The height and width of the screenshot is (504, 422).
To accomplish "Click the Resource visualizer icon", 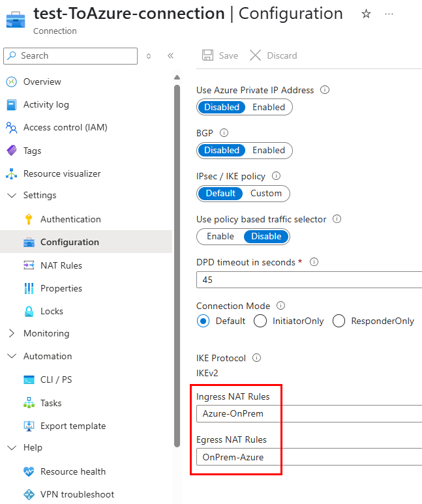I will point(12,173).
